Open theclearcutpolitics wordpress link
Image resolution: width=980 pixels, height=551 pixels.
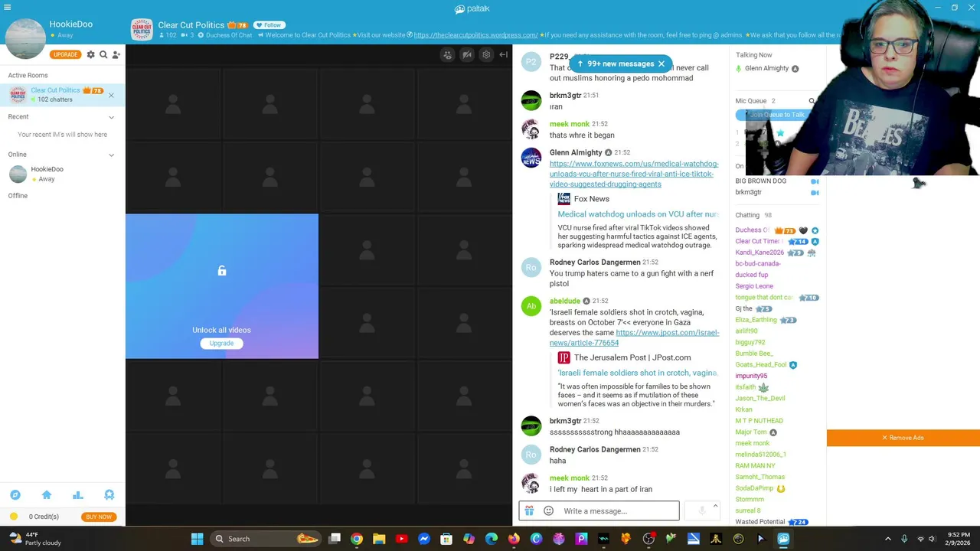click(x=475, y=35)
